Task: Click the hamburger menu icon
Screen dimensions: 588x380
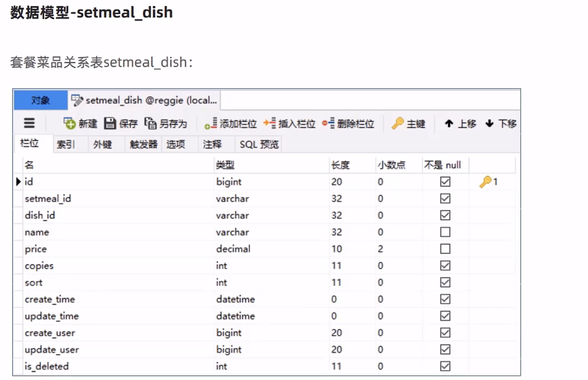Action: click(29, 123)
